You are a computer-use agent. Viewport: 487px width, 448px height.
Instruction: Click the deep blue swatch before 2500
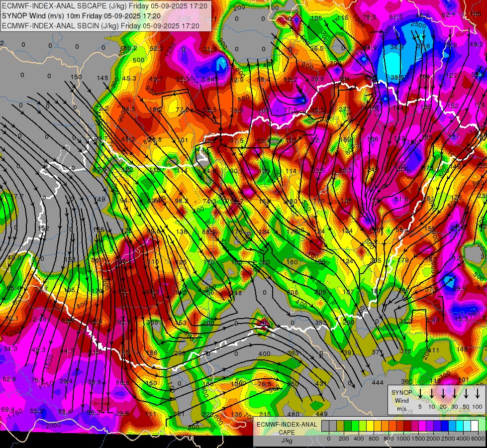point(445,426)
